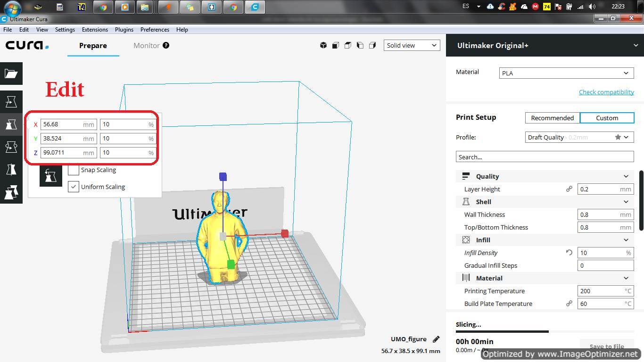
Task: Click the profile star icon
Action: [618, 137]
